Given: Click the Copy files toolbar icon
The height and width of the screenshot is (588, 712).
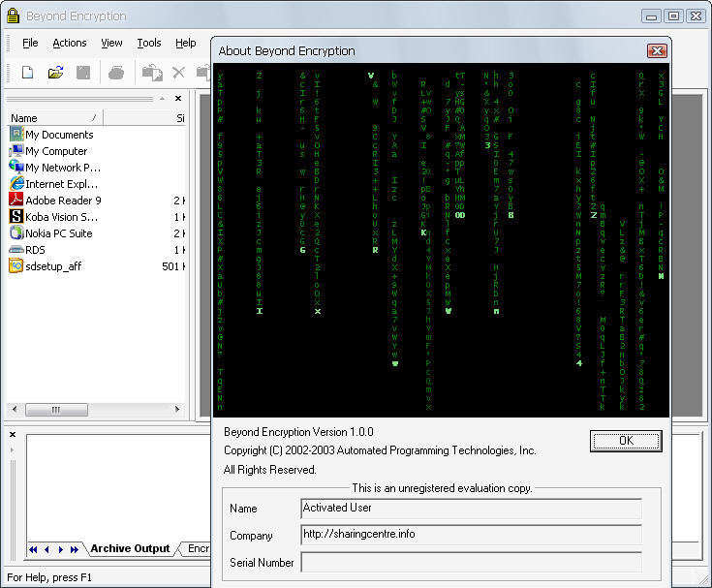Looking at the screenshot, I should point(152,73).
